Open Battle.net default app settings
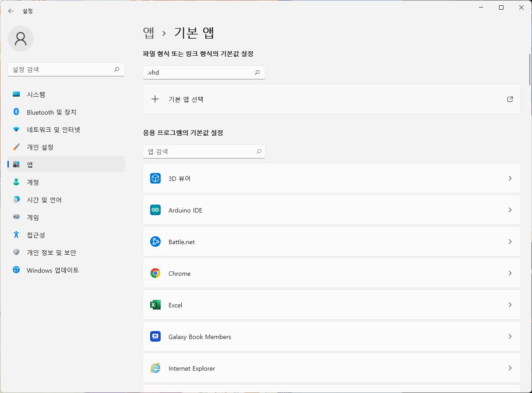Viewport: 532px width, 393px height. [332, 242]
